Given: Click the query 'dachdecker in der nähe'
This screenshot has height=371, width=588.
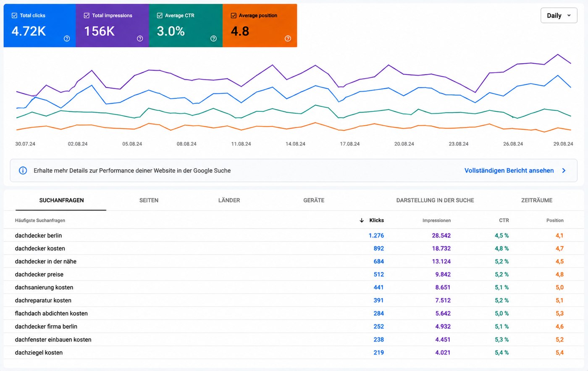Looking at the screenshot, I should 46,262.
